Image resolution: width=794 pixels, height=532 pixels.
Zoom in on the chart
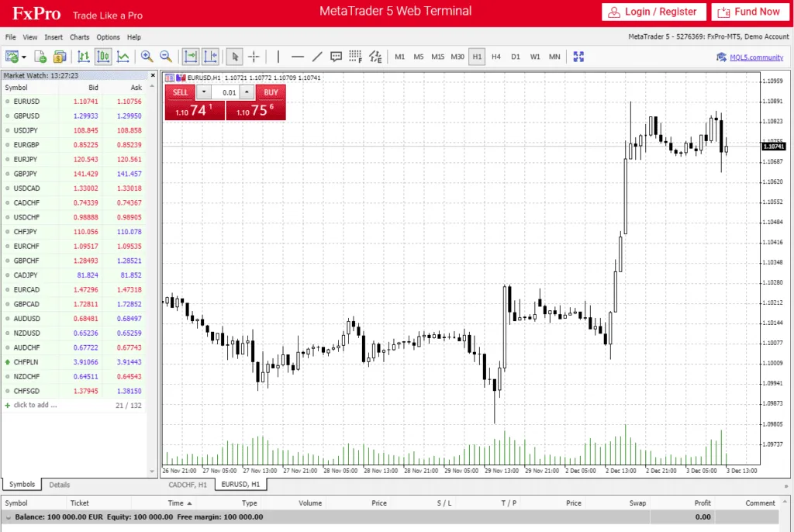(x=147, y=57)
